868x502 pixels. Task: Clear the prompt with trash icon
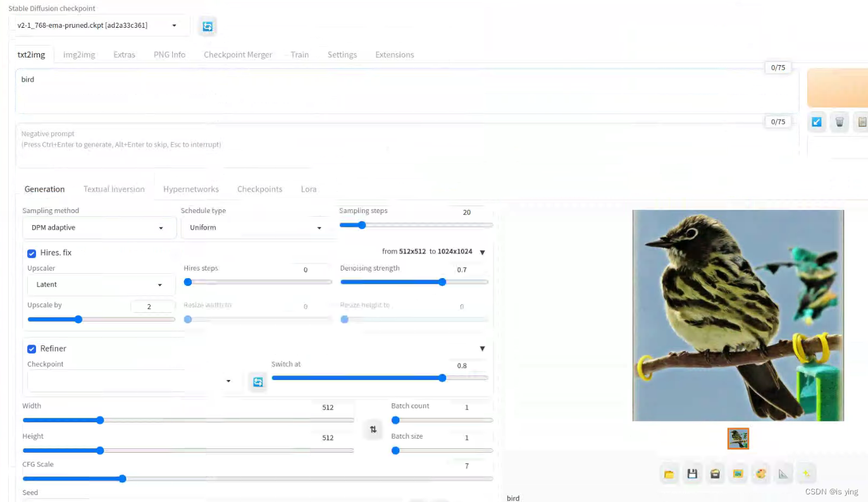840,122
